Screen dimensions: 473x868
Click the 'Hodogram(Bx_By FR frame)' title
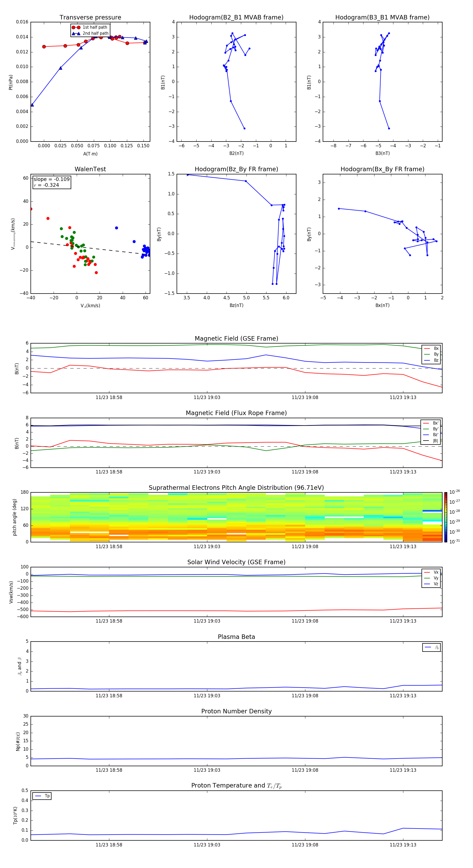point(382,169)
